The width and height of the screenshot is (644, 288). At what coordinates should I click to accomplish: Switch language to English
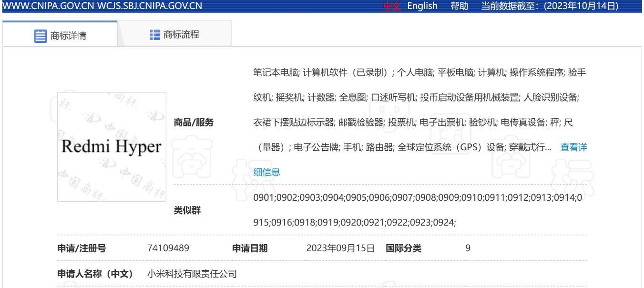coord(422,6)
